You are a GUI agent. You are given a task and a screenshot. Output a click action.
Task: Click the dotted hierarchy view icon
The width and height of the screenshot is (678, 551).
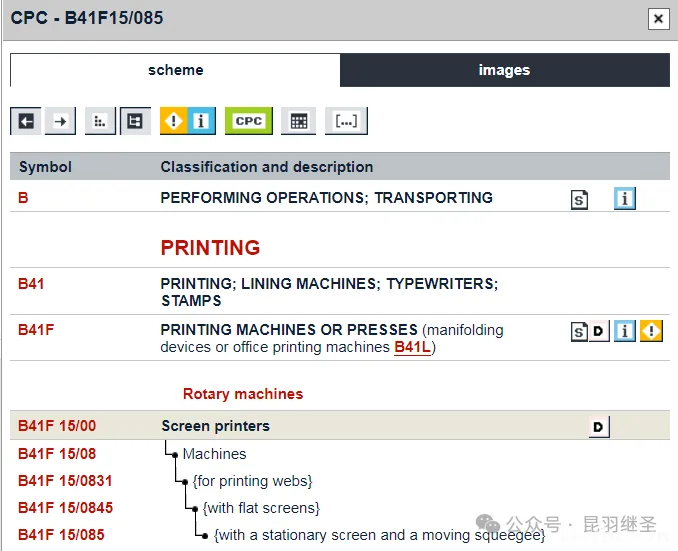point(100,121)
